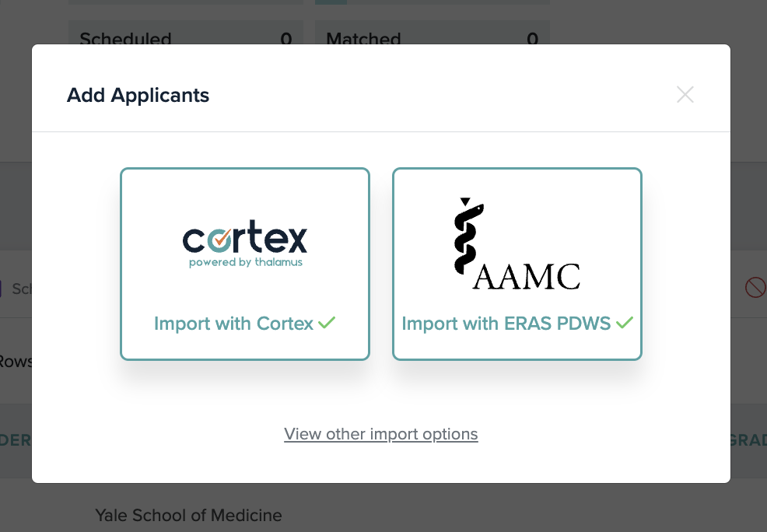The height and width of the screenshot is (532, 767).
Task: Click the green checkmark beside Import with Cortex
Action: coord(327,323)
